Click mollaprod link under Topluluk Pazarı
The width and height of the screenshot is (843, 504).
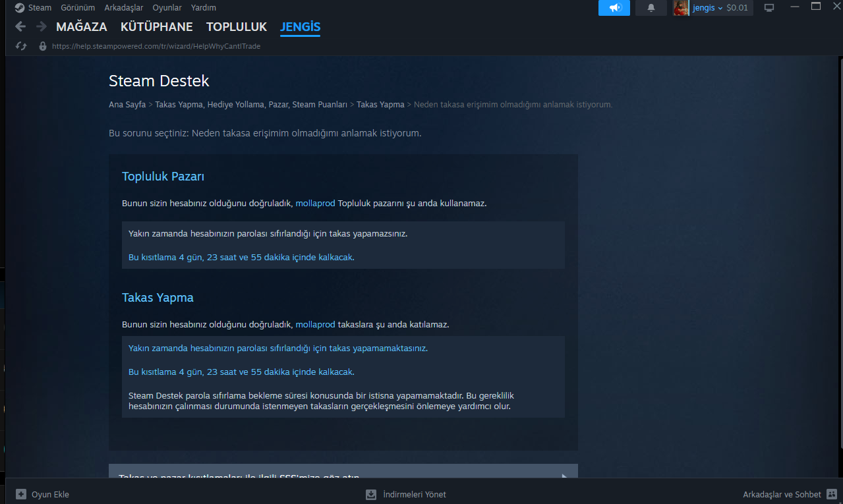(315, 203)
